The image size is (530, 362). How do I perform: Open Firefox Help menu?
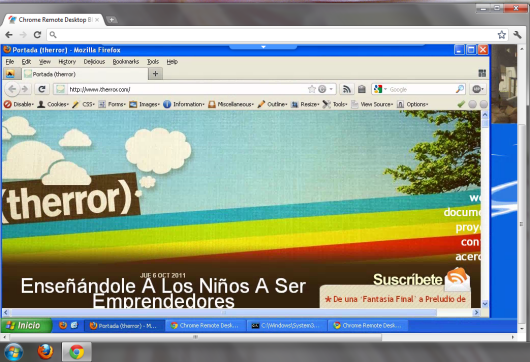172,62
